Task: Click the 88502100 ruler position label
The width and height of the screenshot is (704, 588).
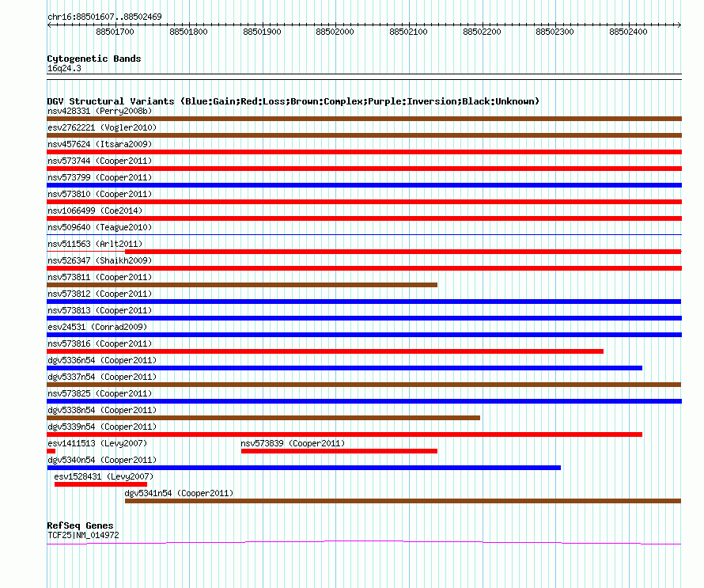Action: coord(409,32)
